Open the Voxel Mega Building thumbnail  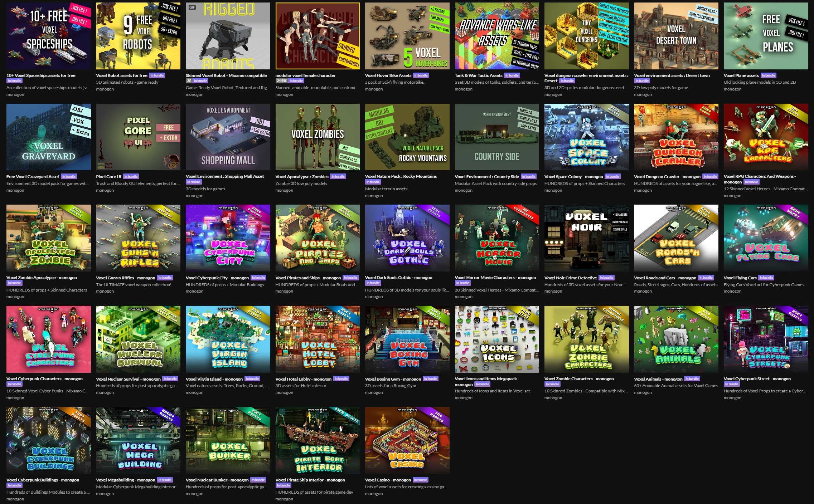point(138,440)
